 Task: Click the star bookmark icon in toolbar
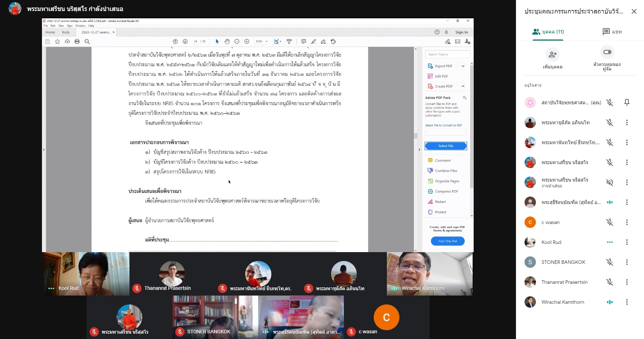57,42
